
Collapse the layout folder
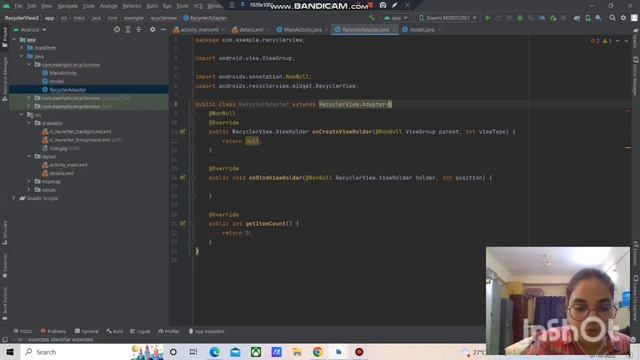[29, 156]
